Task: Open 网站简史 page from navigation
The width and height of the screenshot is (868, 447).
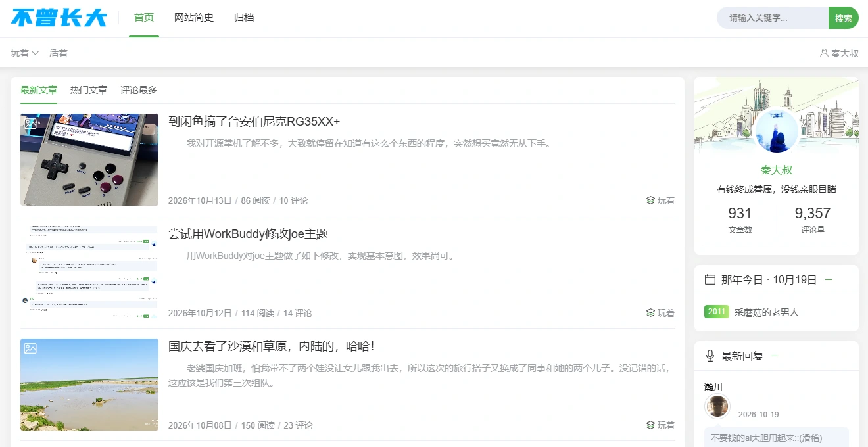Action: point(194,18)
